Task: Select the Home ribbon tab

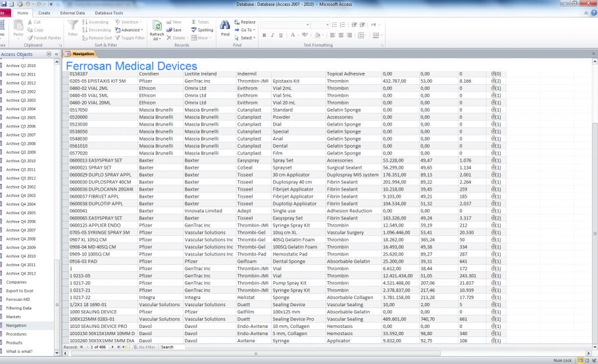Action: coord(22,13)
